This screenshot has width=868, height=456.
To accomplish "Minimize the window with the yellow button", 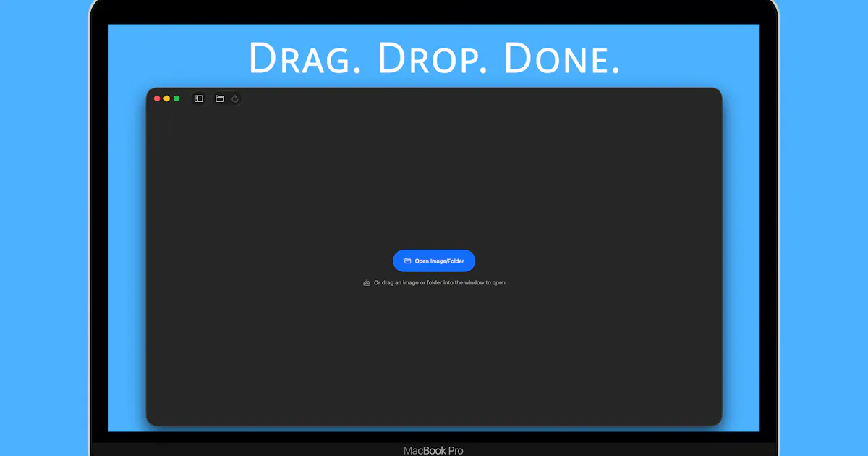I will click(167, 98).
